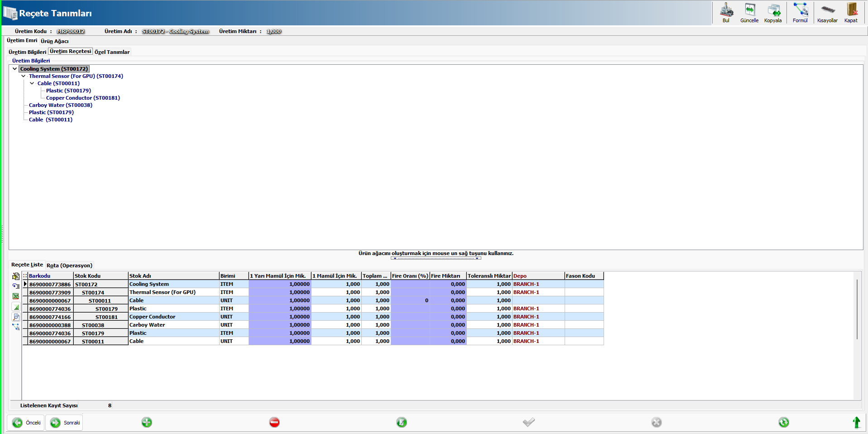Click the red minus delete record icon

coord(274,423)
